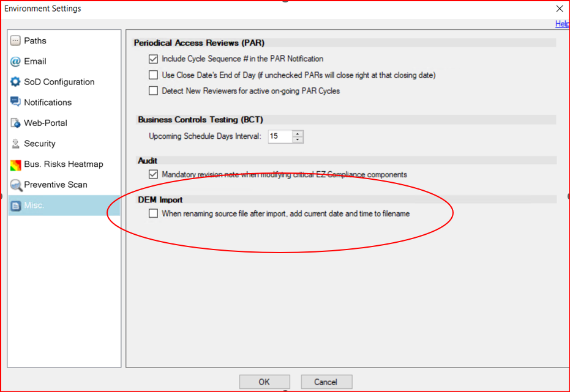Click the Bus. Risks Heatmap icon

(16, 165)
